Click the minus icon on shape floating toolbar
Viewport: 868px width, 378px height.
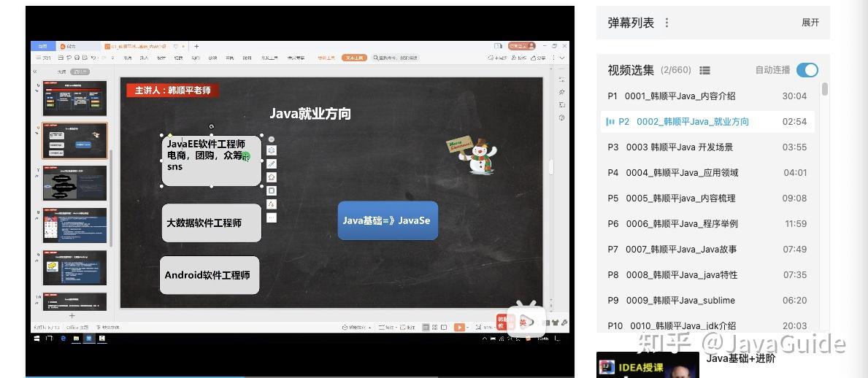click(272, 139)
